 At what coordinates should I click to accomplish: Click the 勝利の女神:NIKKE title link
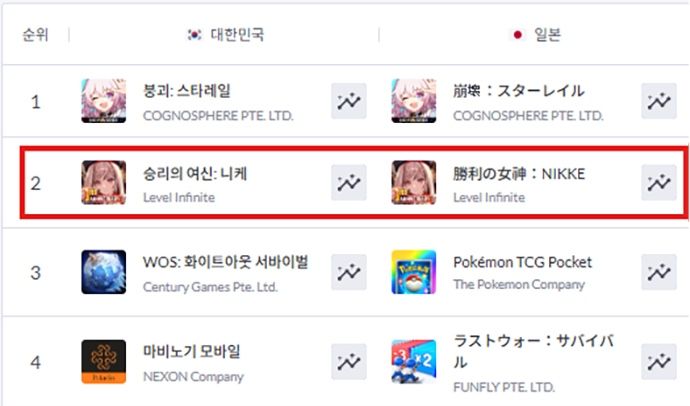(x=519, y=174)
